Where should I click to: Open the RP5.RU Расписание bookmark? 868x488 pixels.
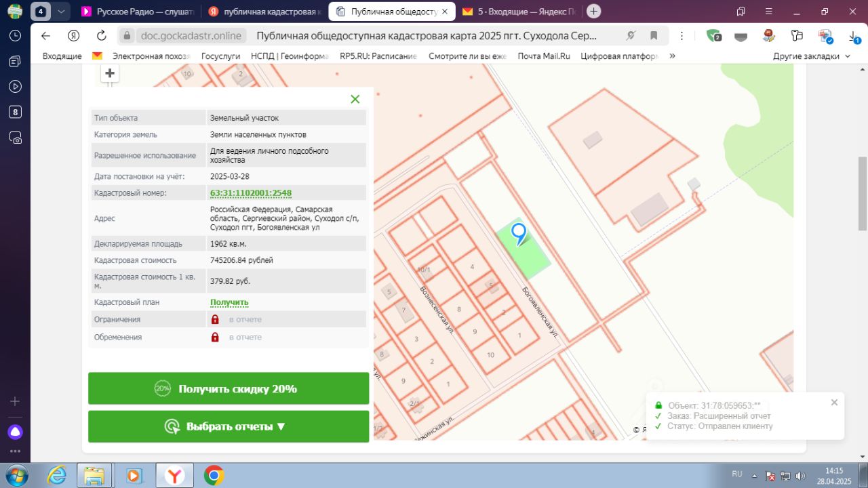pos(378,56)
